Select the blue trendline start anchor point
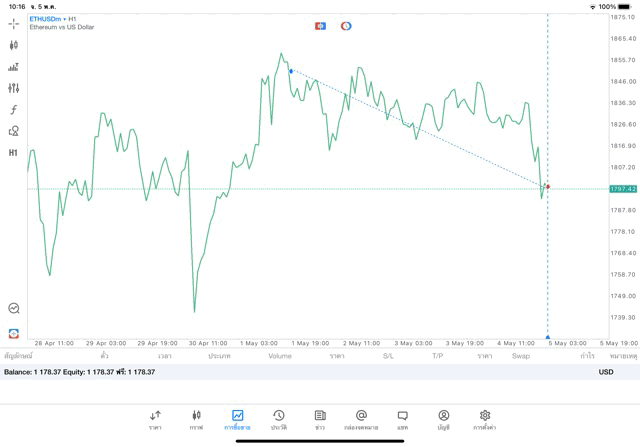Screen dimensions: 640x447 click(291, 71)
